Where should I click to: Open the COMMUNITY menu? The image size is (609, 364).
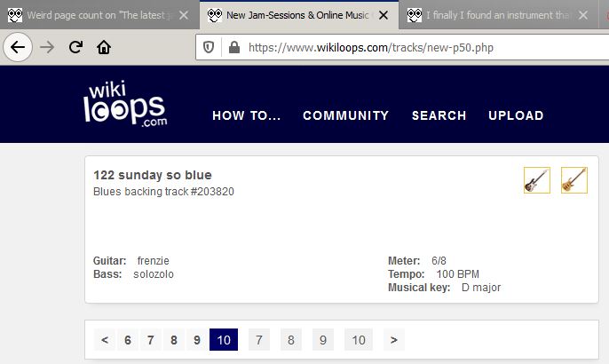(x=345, y=115)
